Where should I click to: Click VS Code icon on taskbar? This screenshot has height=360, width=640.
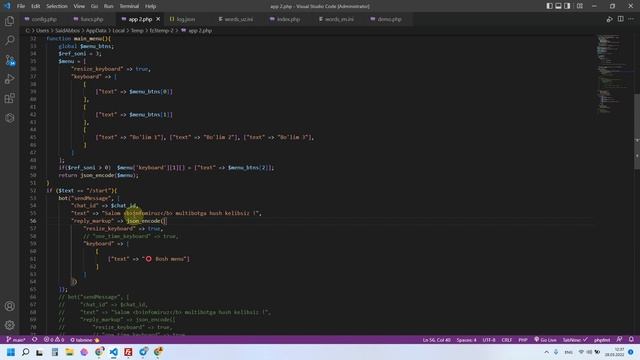point(113,352)
